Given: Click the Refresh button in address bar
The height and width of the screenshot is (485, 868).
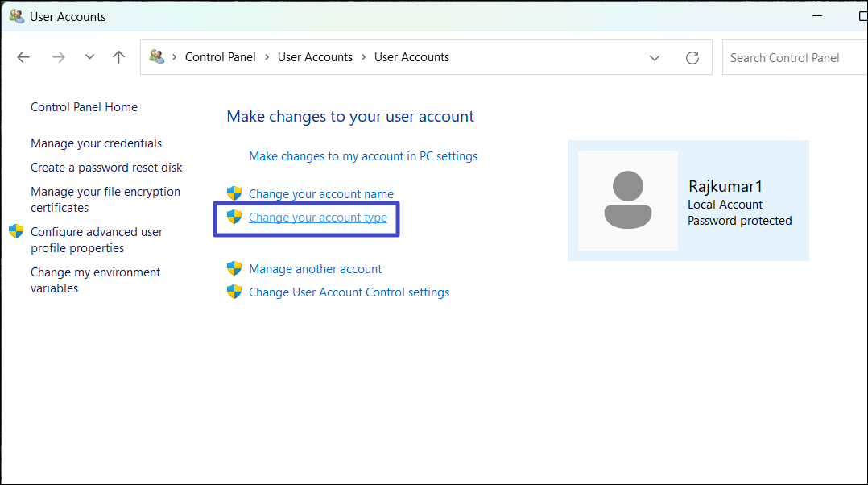Looking at the screenshot, I should (692, 57).
